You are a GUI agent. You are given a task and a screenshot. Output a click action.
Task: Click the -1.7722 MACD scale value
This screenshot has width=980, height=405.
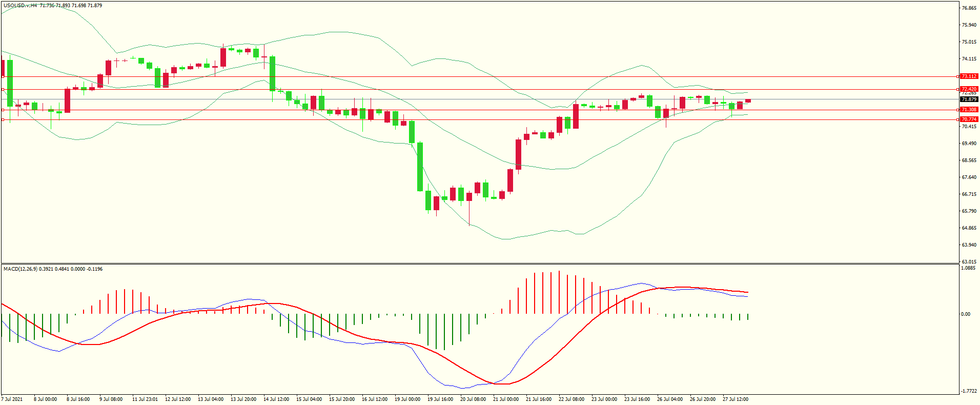[968, 391]
